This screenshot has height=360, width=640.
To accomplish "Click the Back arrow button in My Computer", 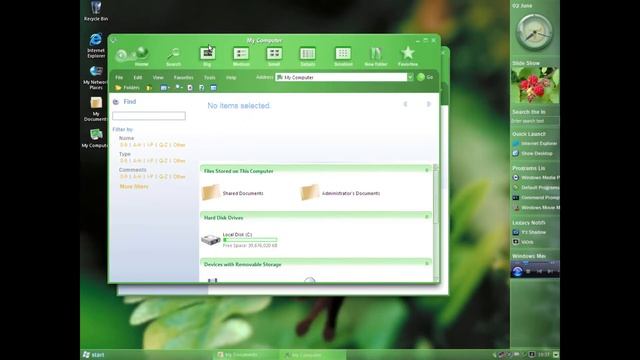I will pos(121,55).
